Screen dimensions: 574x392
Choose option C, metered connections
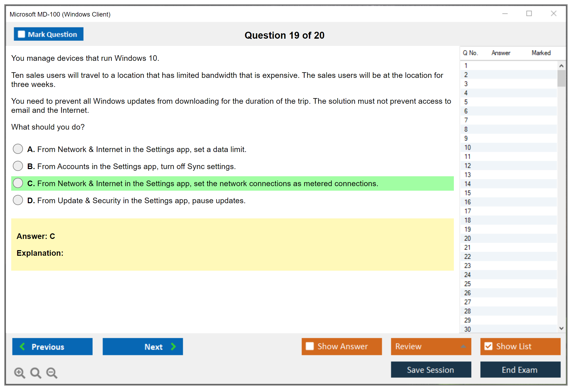click(18, 183)
